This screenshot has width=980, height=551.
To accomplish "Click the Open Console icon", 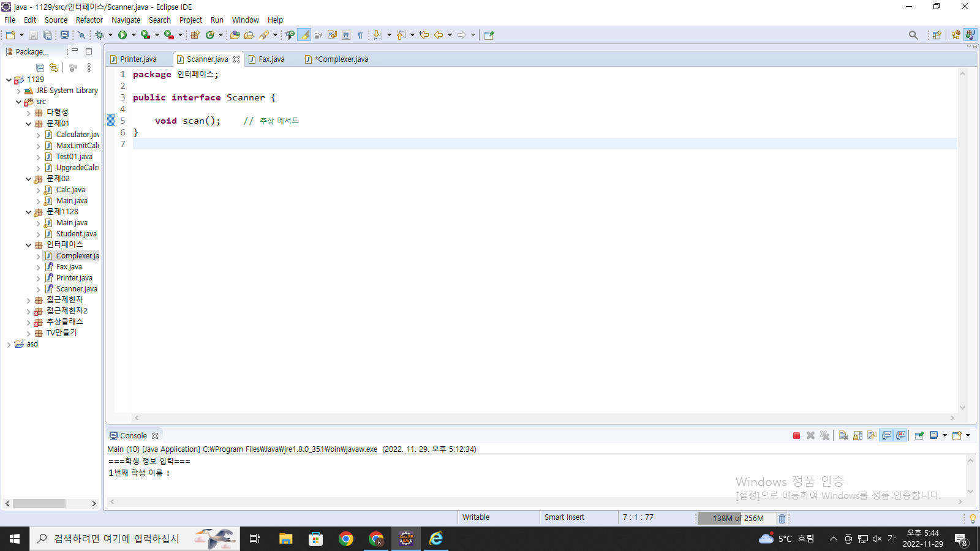I will click(957, 435).
